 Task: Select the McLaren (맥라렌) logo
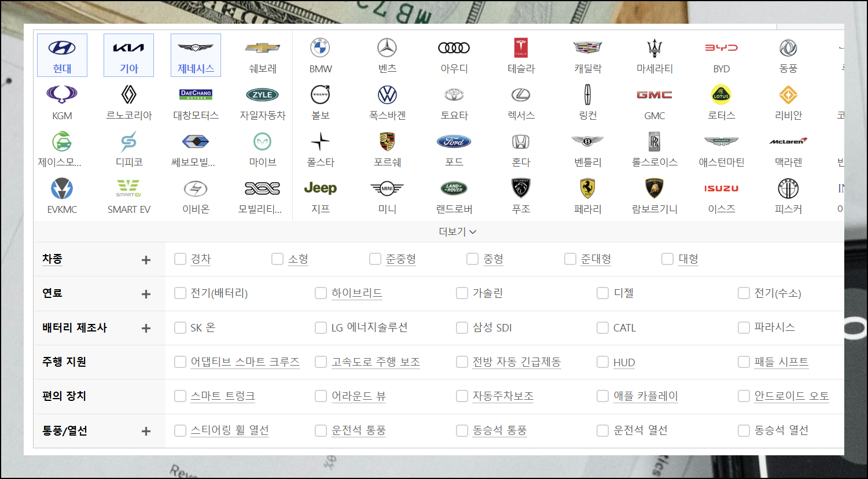(788, 141)
